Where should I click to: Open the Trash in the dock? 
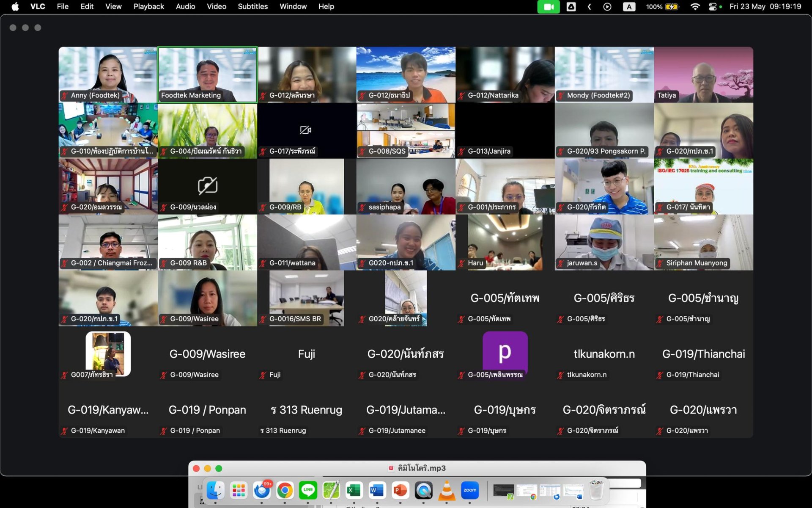tap(596, 490)
